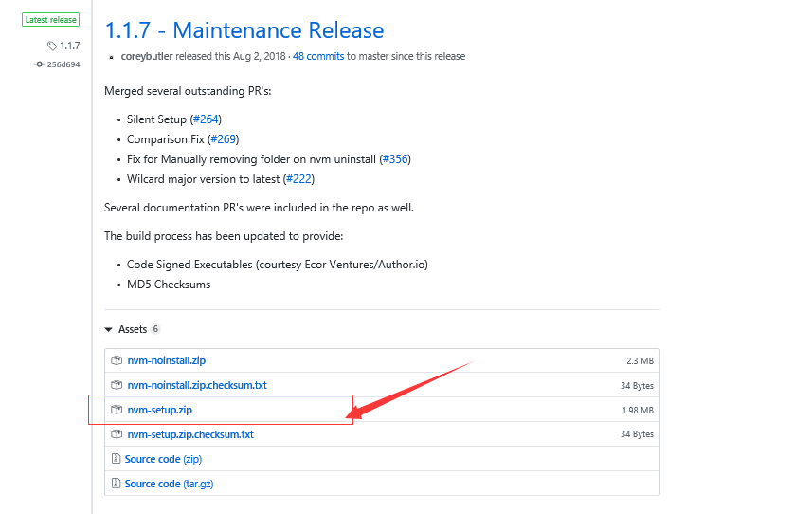The image size is (812, 514).
Task: Download Source code (tar.gz)
Action: 169,484
